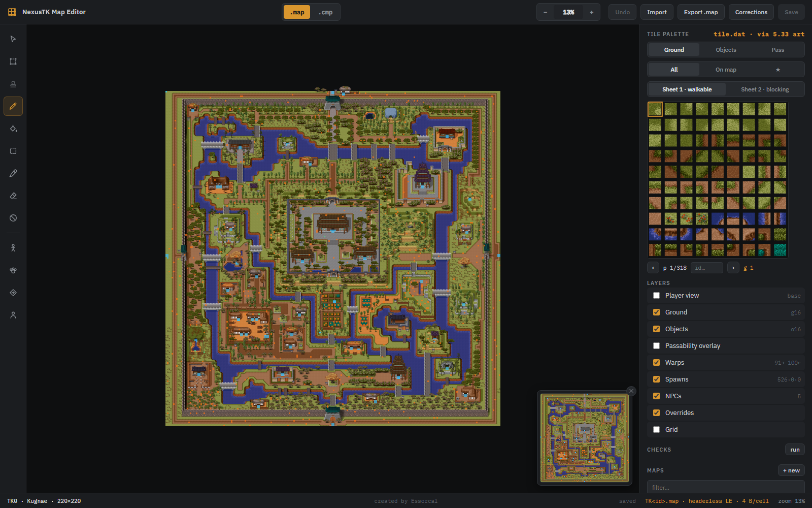The height and width of the screenshot is (508, 812).
Task: Choose the bounding-box select tool with corner handles
Action: pos(13,61)
